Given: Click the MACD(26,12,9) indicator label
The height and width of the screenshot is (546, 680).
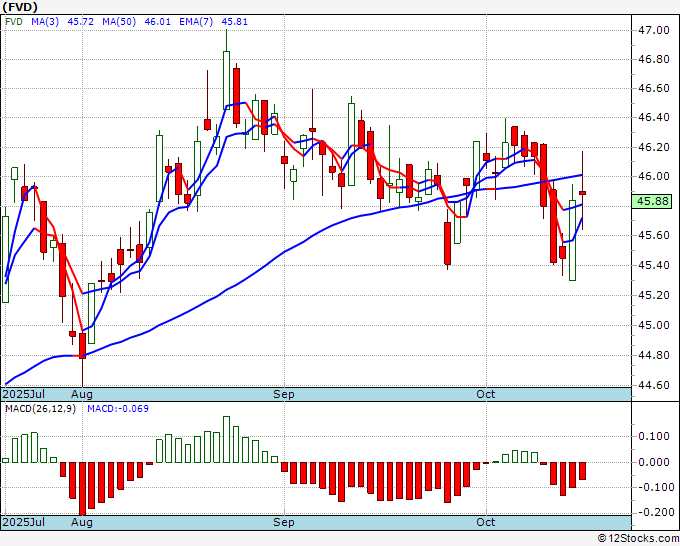Looking at the screenshot, I should coord(40,409).
